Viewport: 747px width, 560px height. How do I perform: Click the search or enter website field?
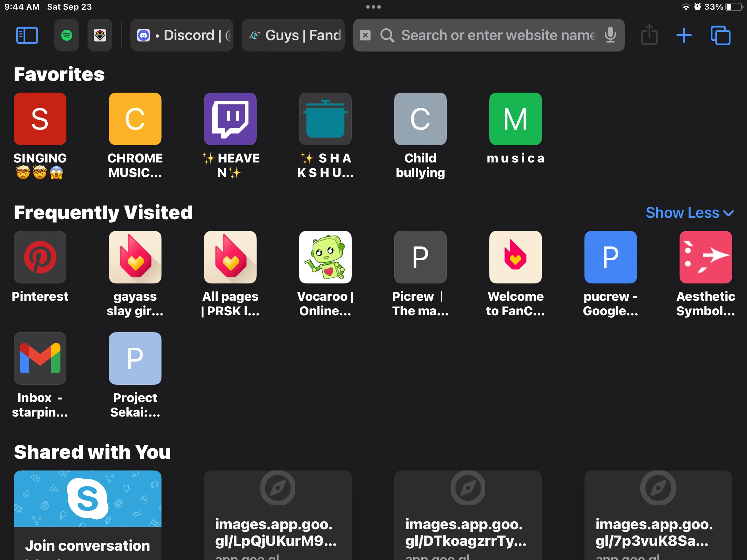(x=498, y=35)
